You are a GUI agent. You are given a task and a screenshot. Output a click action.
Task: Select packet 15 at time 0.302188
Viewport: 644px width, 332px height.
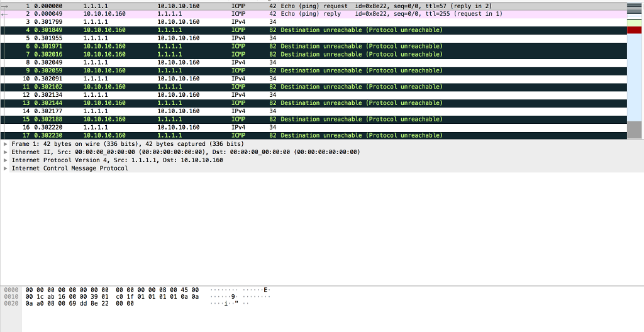(x=314, y=119)
